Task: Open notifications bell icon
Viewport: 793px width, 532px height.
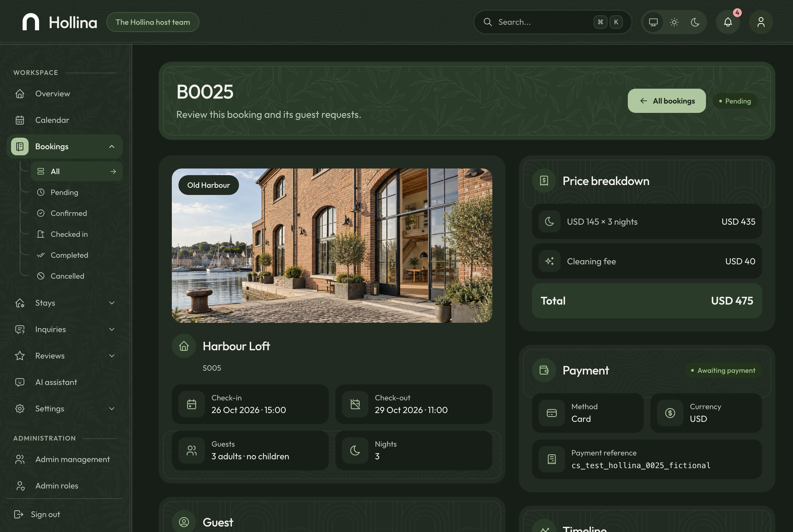Action: 728,22
